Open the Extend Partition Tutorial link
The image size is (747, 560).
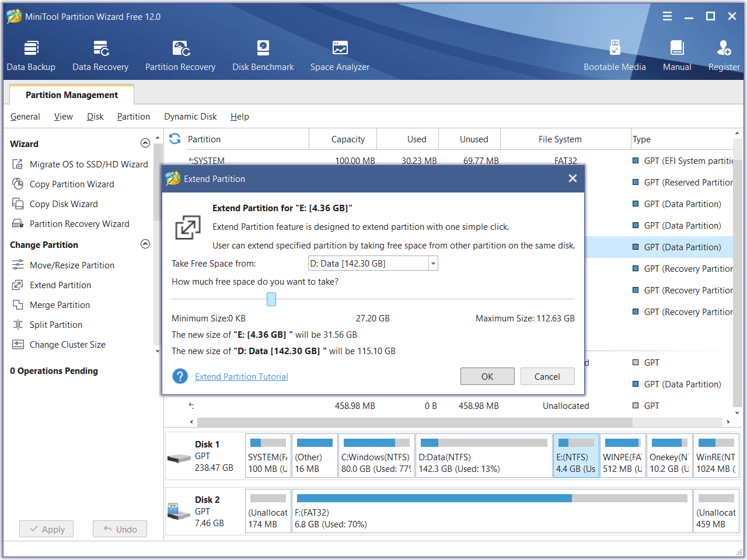point(242,377)
